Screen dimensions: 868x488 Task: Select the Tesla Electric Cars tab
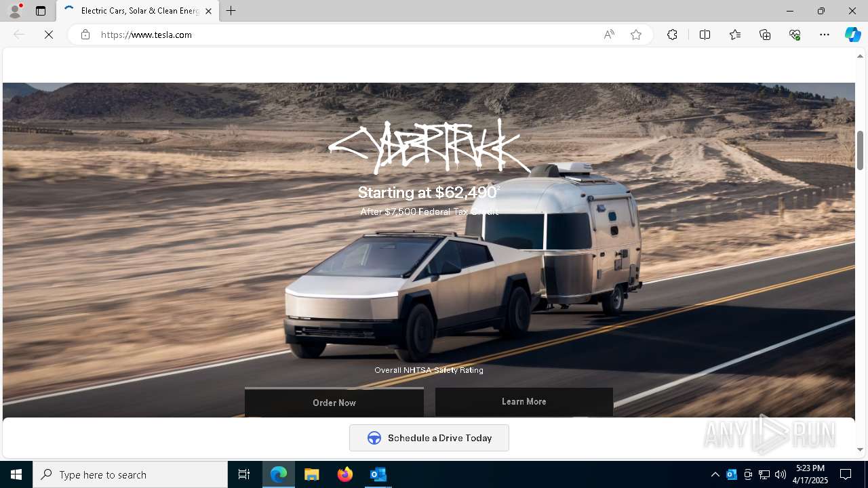click(x=138, y=11)
